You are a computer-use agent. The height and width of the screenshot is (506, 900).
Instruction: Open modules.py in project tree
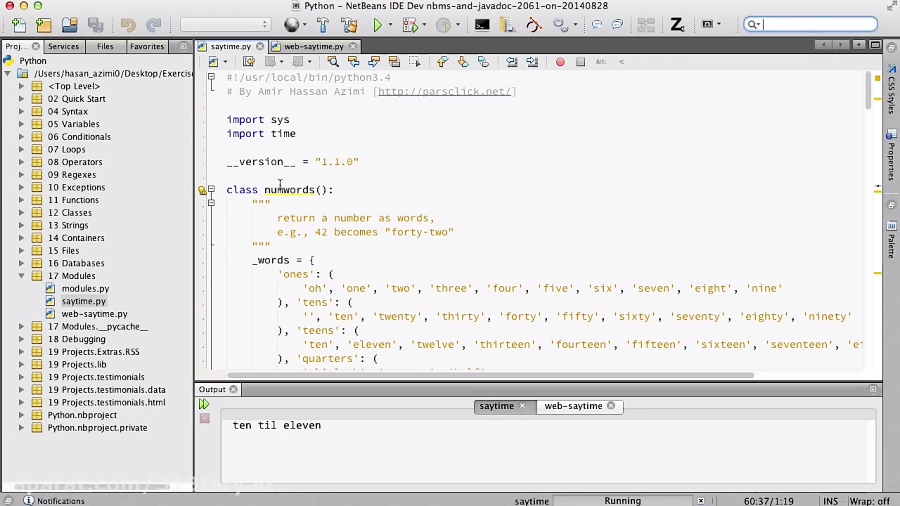click(x=85, y=289)
